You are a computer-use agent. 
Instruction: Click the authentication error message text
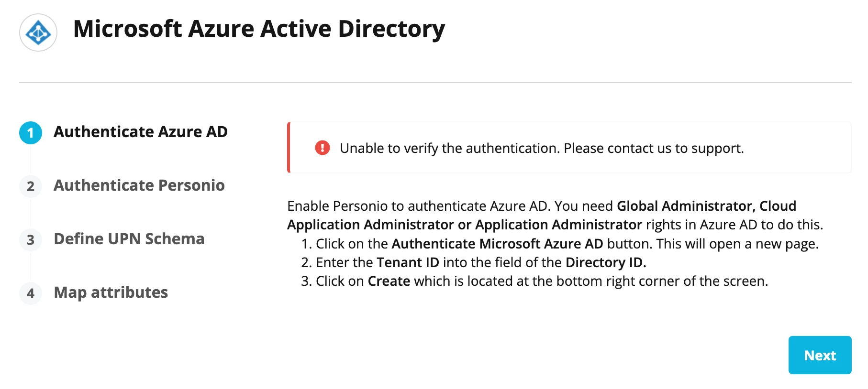tap(542, 148)
